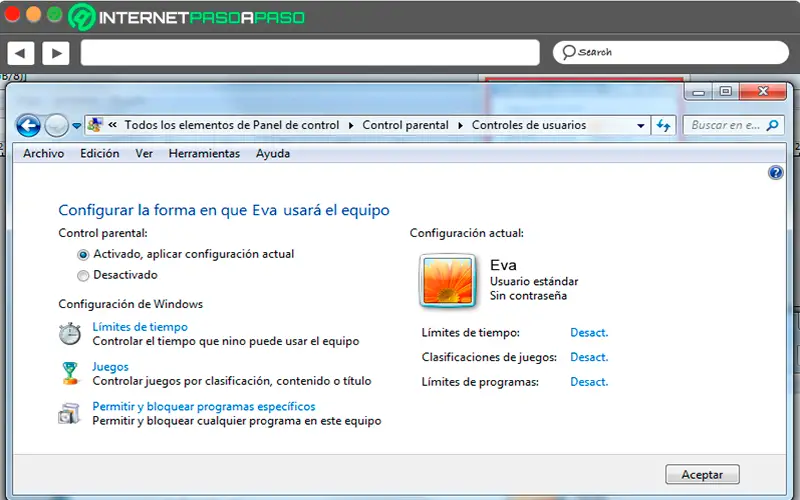The height and width of the screenshot is (500, 800).
Task: Expand breadcrumb arrow after Todos los elementos
Action: [351, 126]
